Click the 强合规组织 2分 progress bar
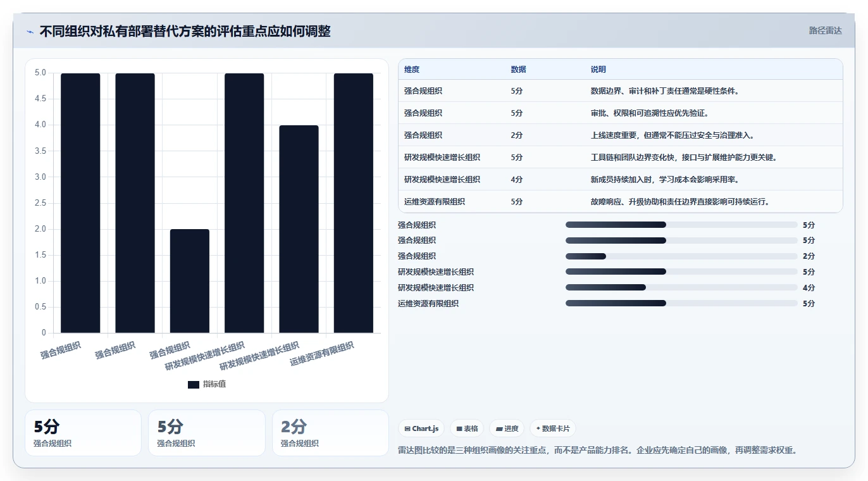Screen dimensions: 868x481 point(681,256)
